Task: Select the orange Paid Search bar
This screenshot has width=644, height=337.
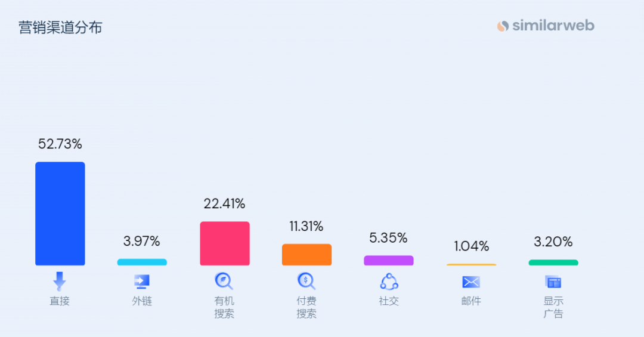Action: pyautogui.click(x=306, y=255)
